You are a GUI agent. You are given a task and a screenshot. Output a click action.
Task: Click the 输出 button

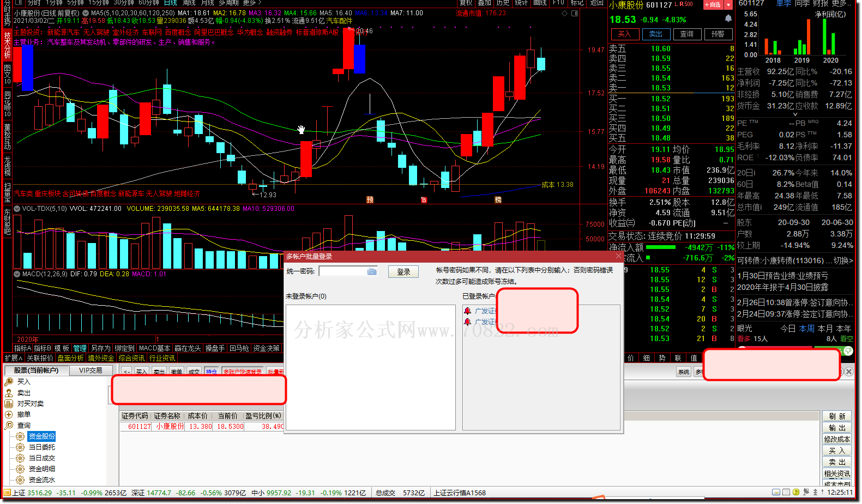(837, 428)
